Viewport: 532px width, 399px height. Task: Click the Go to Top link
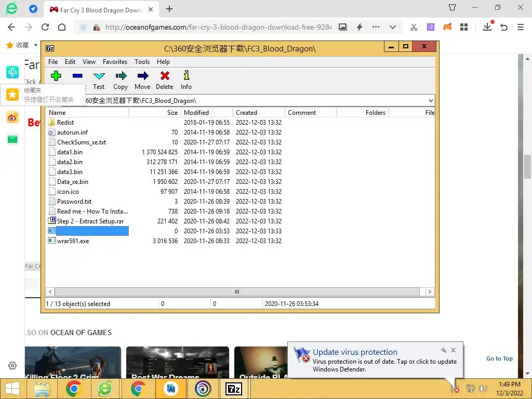499,358
